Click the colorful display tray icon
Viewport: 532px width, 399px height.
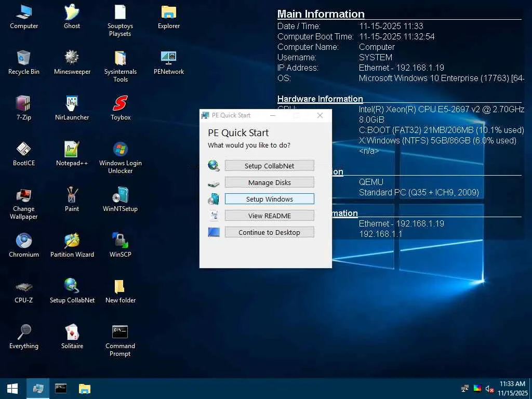[x=477, y=389]
